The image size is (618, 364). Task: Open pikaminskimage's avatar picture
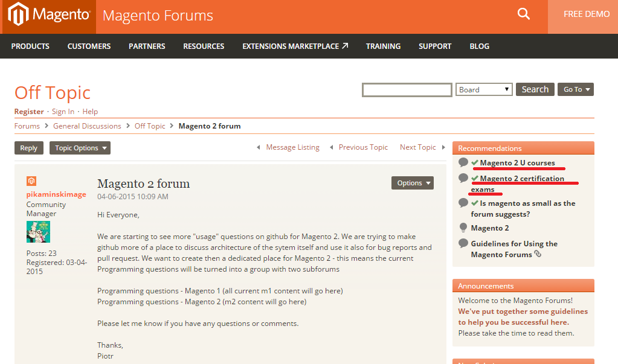[x=38, y=232]
